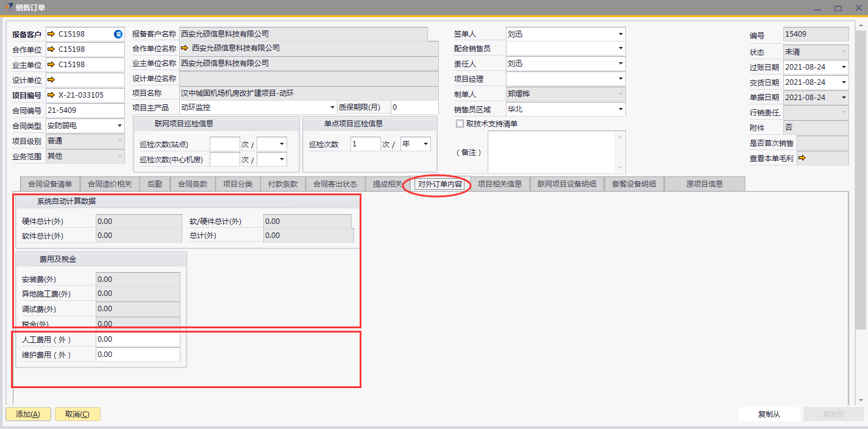
Task: Expand the 过账日期 date dropdown
Action: pos(844,67)
